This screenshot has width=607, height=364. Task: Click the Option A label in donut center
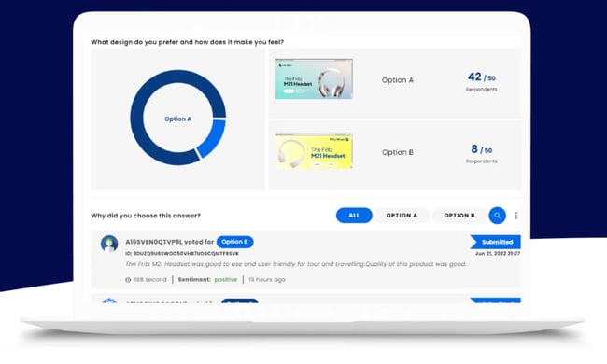coord(177,119)
